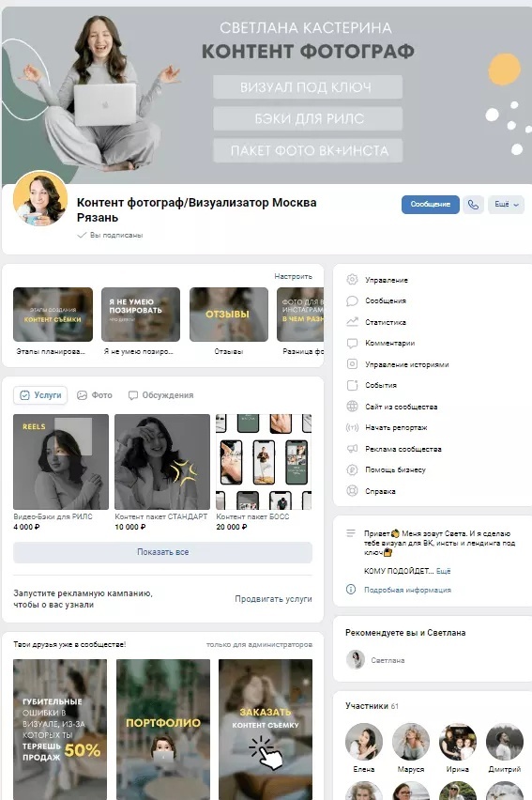Click the Комментарии icon in sidebar
Screen dimensions: 532x800
(352, 344)
